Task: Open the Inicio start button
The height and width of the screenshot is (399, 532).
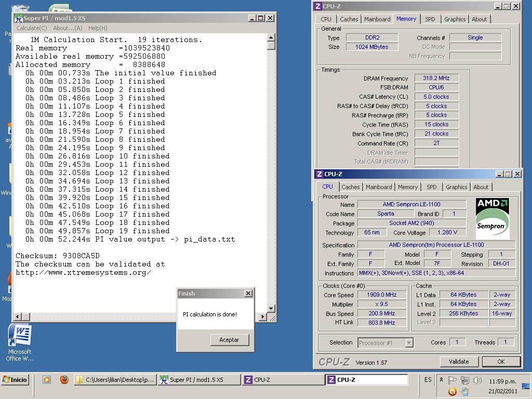Action: pyautogui.click(x=15, y=380)
